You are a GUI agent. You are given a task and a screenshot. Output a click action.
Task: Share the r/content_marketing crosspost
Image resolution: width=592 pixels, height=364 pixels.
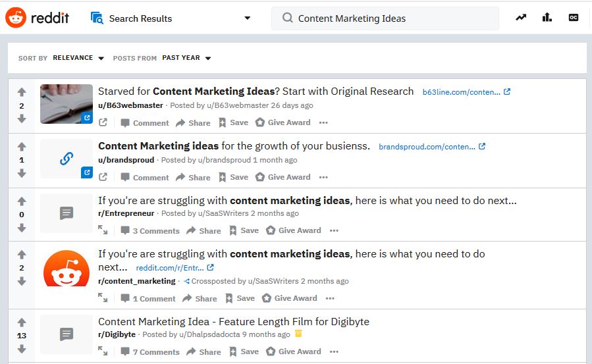(200, 298)
